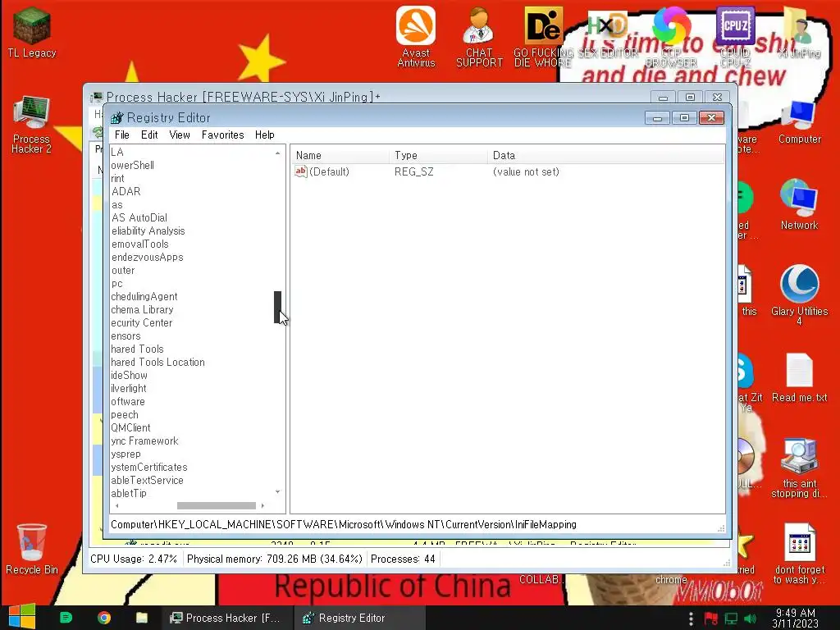The width and height of the screenshot is (840, 630).
Task: Open the Favorites menu in Registry Editor
Action: point(223,135)
